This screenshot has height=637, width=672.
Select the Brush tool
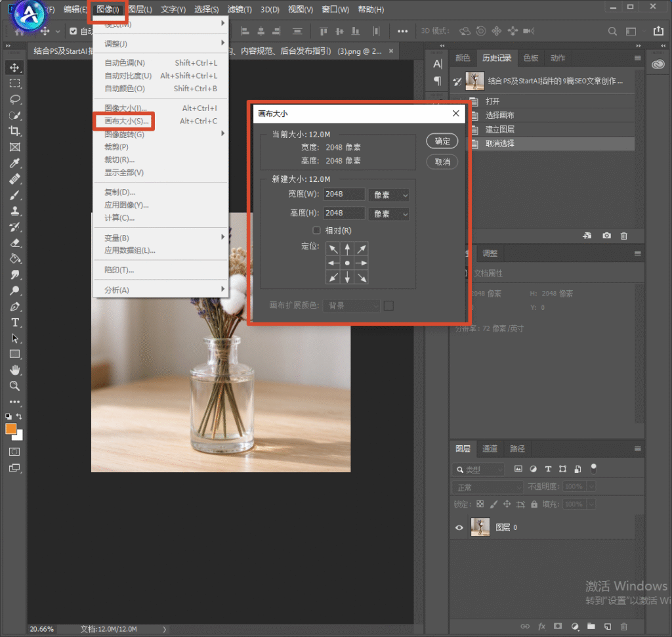point(14,195)
